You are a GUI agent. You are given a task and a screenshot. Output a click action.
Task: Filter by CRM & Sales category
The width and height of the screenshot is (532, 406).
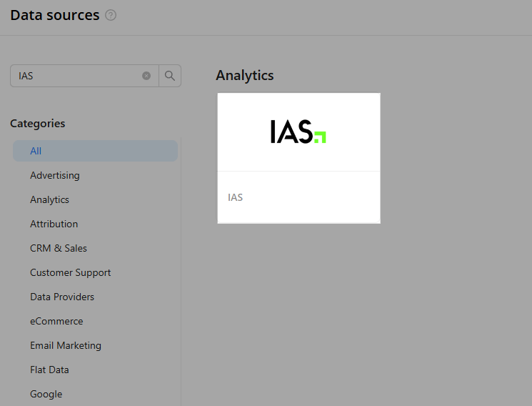[x=59, y=248]
